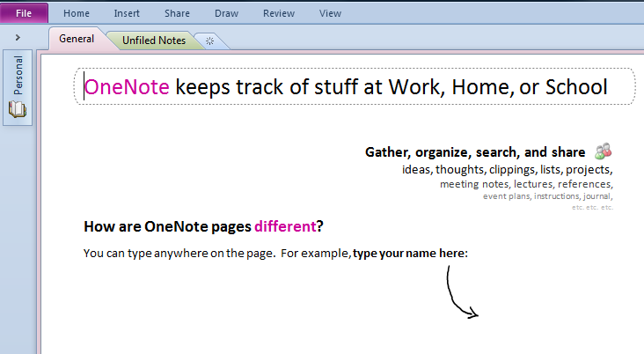
Task: Click text ideas, thoughts, clippings, lists, projects
Action: tap(508, 169)
